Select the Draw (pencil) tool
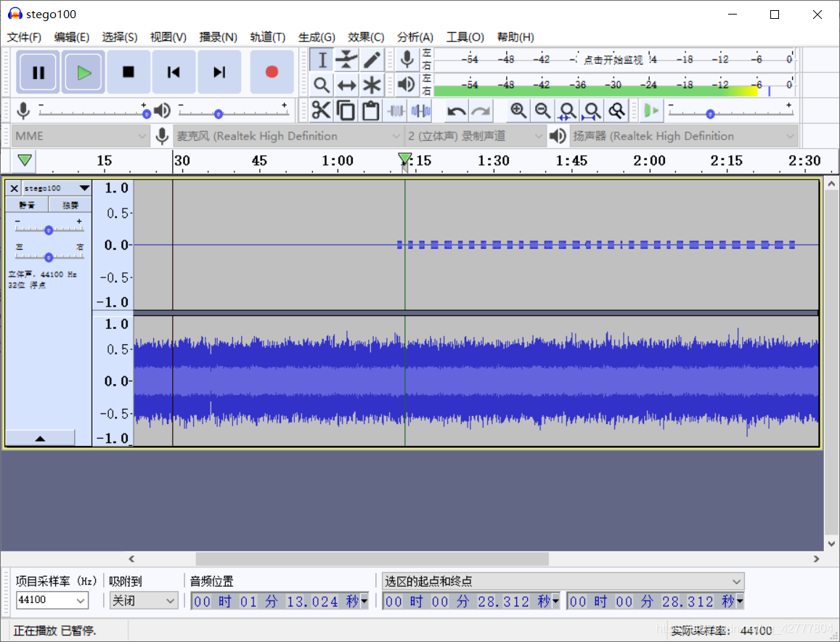Viewport: 840px width, 642px height. 372,60
